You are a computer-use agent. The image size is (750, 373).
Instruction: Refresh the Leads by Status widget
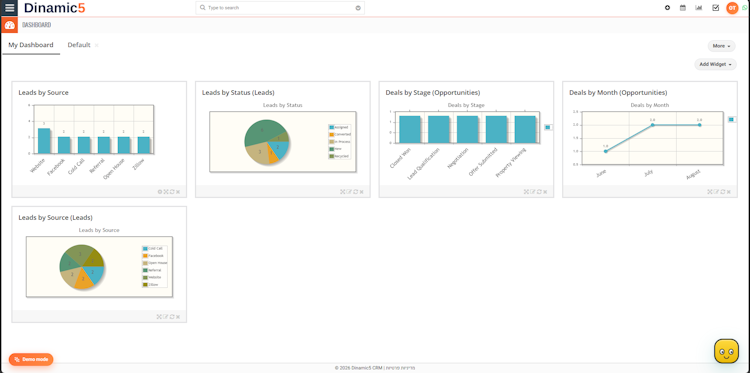click(355, 192)
